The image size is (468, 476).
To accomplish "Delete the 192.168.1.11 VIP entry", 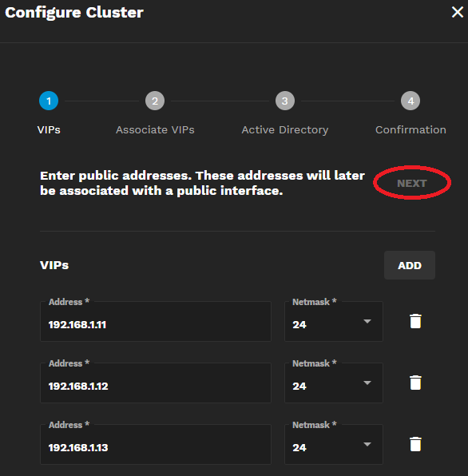I will (x=415, y=321).
